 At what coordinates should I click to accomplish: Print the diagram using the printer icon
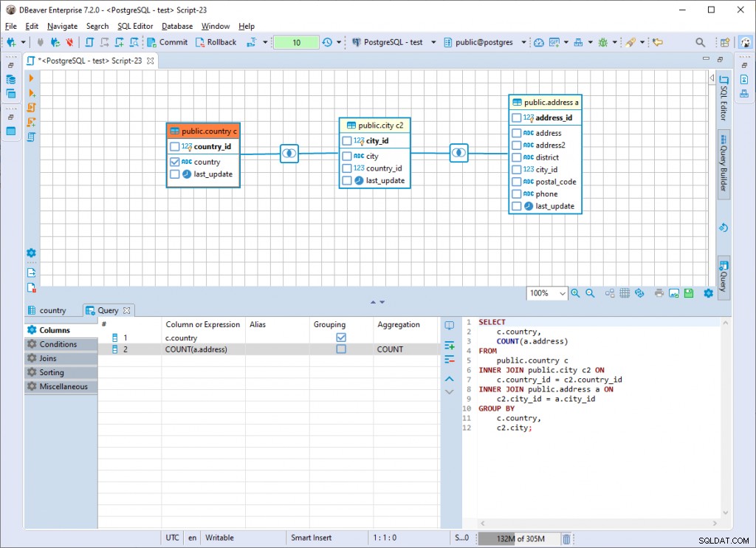point(659,292)
